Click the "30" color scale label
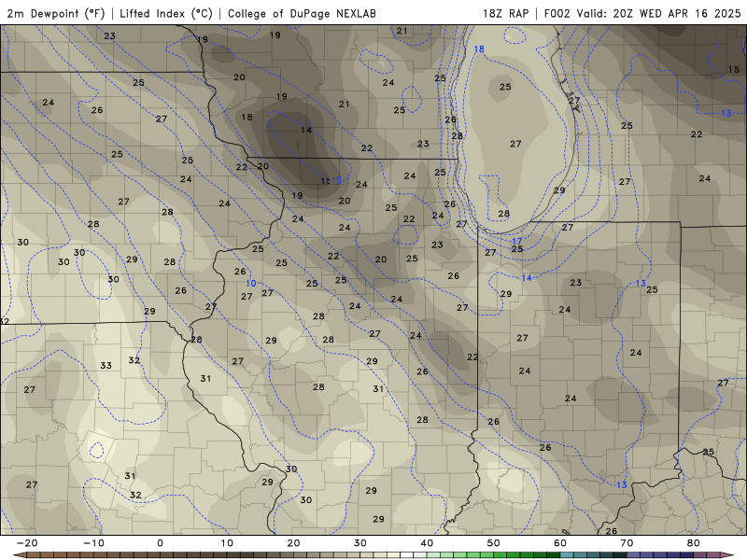Screen dimensions: 747x560 360,543
